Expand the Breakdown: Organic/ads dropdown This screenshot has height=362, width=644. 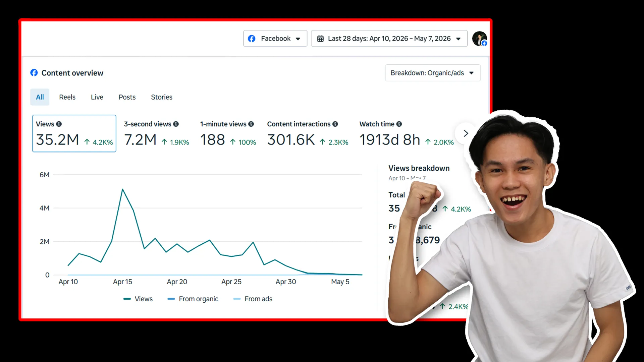click(x=433, y=73)
